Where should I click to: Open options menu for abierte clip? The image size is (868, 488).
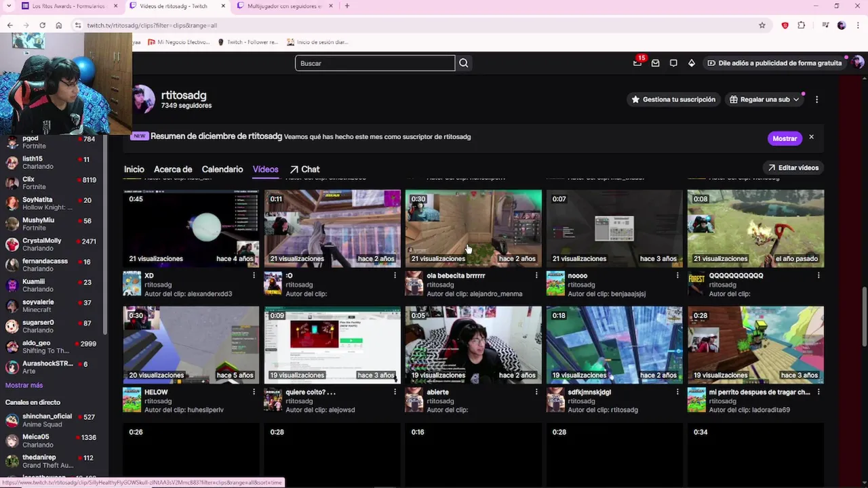[536, 392]
